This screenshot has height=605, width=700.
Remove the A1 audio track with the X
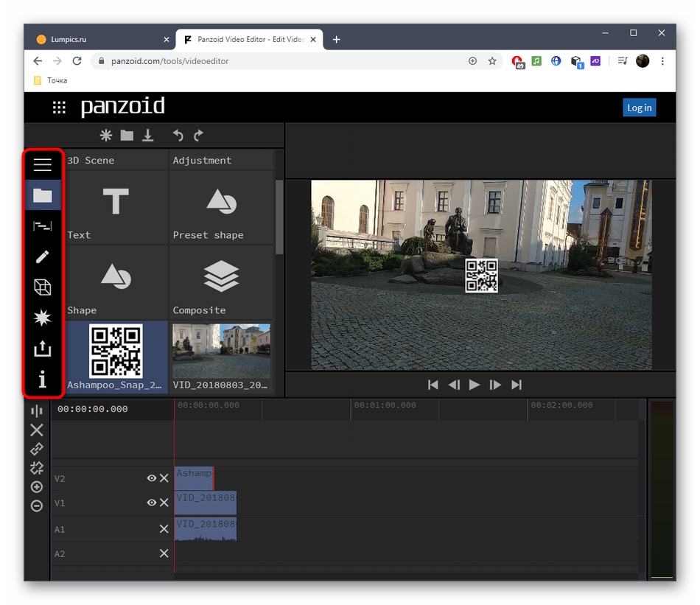coord(164,529)
